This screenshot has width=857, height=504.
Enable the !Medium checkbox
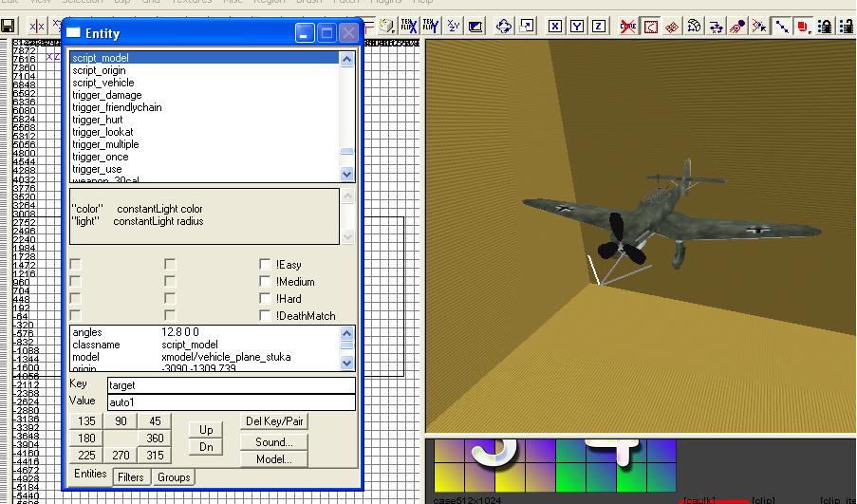265,282
